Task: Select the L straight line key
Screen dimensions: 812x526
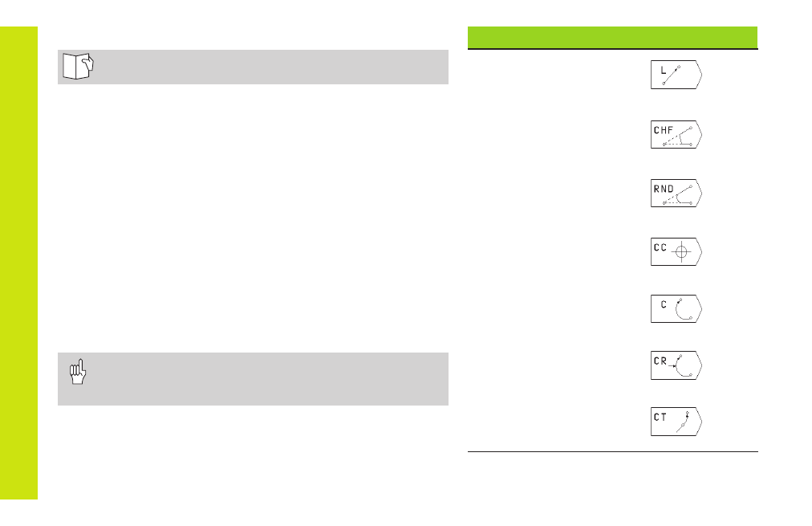Action: [676, 75]
